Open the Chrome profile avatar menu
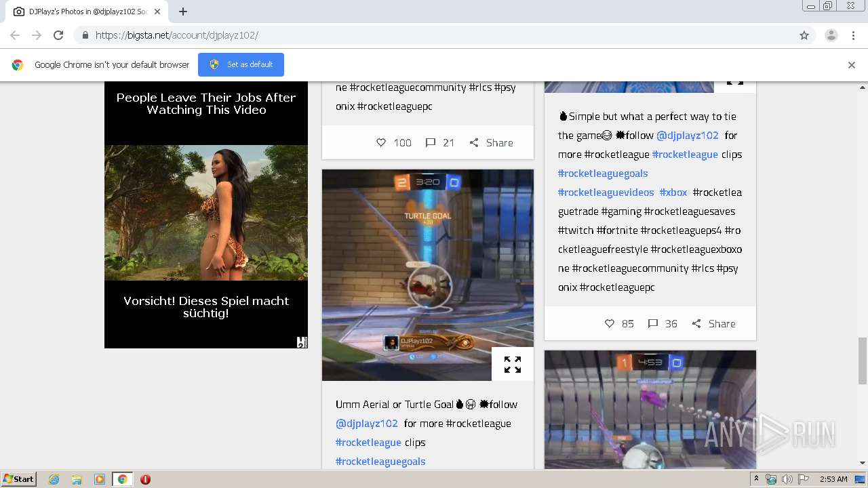This screenshot has width=868, height=488. coord(831,35)
